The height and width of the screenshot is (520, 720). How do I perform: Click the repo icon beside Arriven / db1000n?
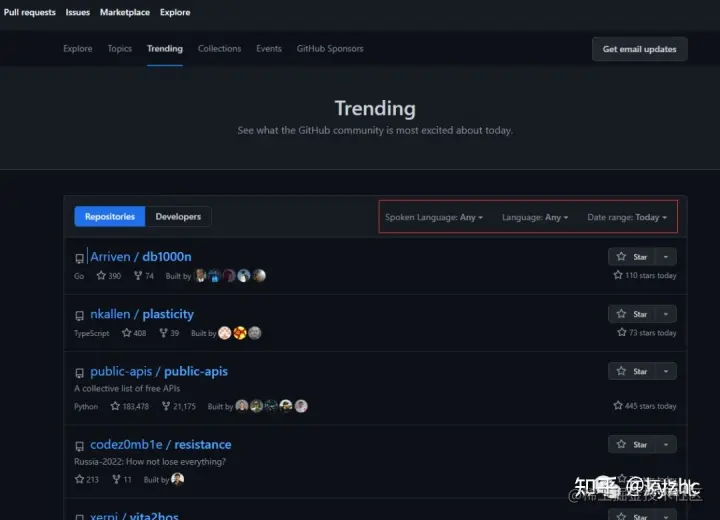coord(79,258)
